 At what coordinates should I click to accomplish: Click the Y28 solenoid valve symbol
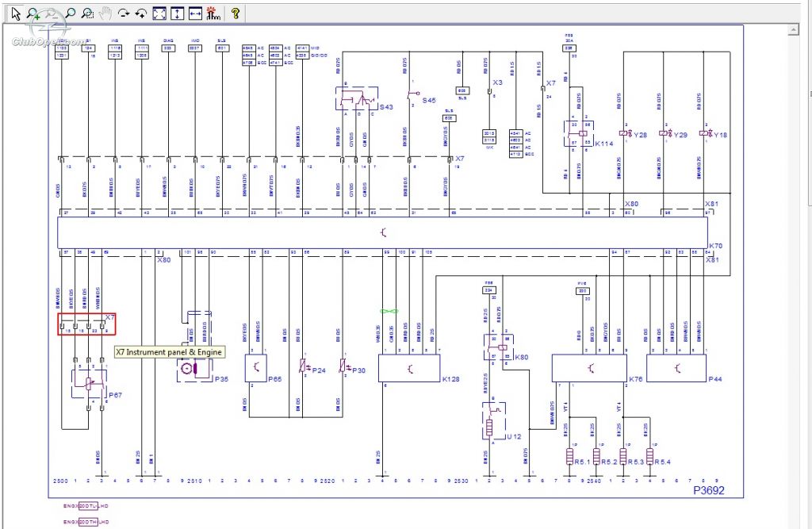tap(626, 134)
